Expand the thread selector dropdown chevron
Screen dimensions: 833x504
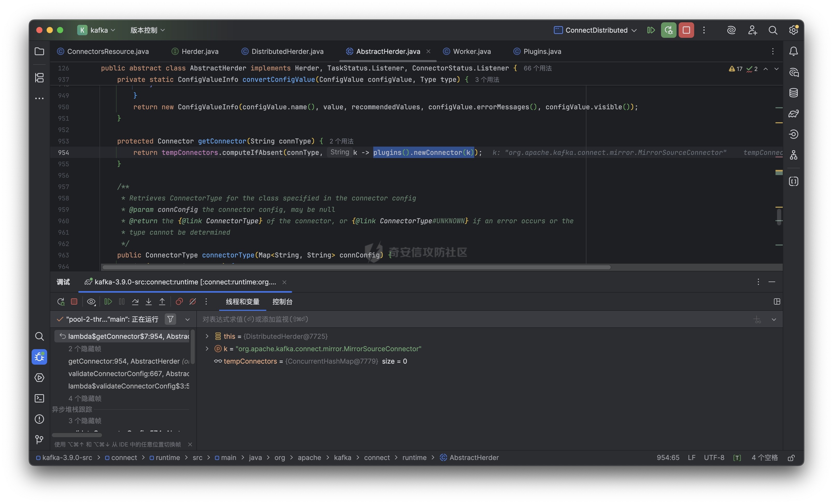pyautogui.click(x=188, y=319)
